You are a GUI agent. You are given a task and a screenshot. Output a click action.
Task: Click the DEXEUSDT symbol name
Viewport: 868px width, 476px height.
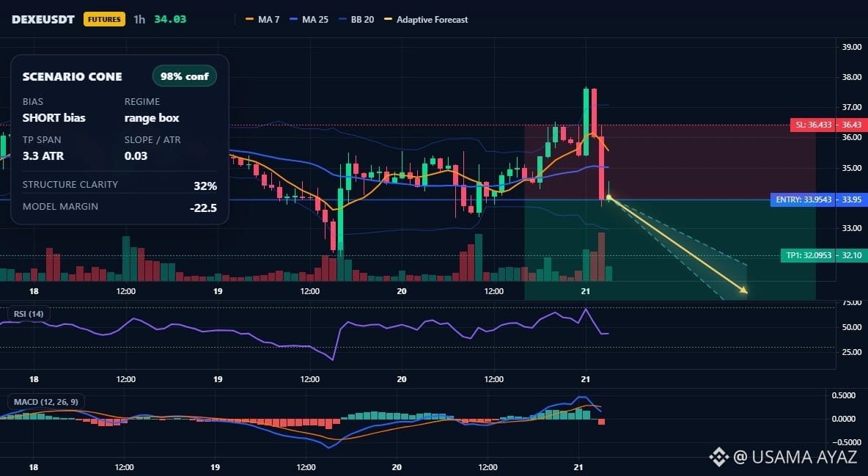pyautogui.click(x=43, y=19)
